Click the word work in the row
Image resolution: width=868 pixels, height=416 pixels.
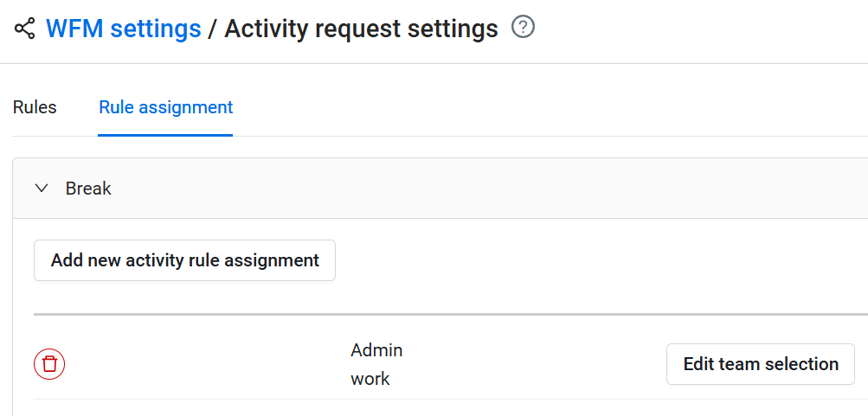(x=370, y=379)
